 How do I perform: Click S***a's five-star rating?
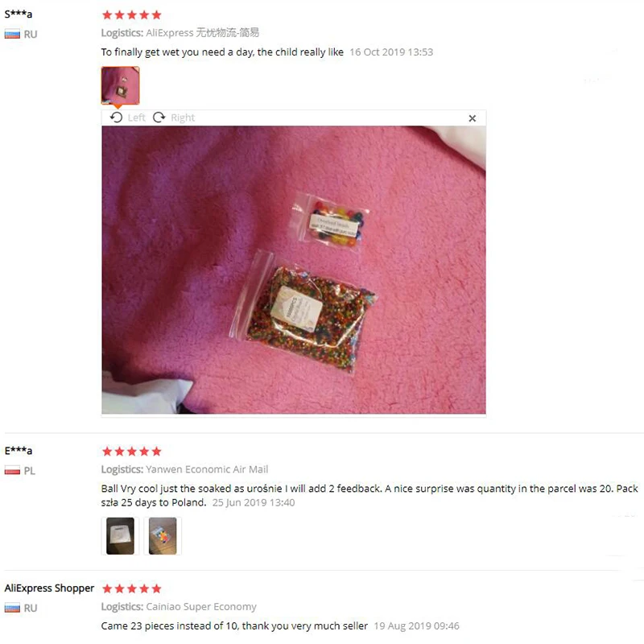(x=132, y=15)
